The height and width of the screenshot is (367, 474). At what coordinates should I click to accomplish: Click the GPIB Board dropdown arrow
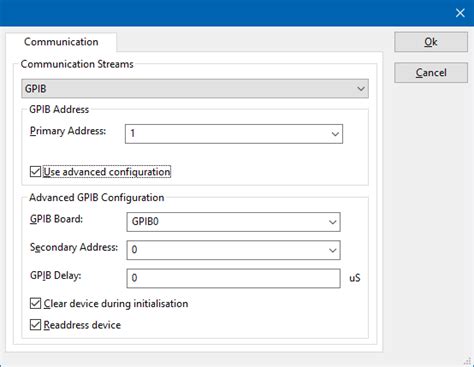[332, 222]
